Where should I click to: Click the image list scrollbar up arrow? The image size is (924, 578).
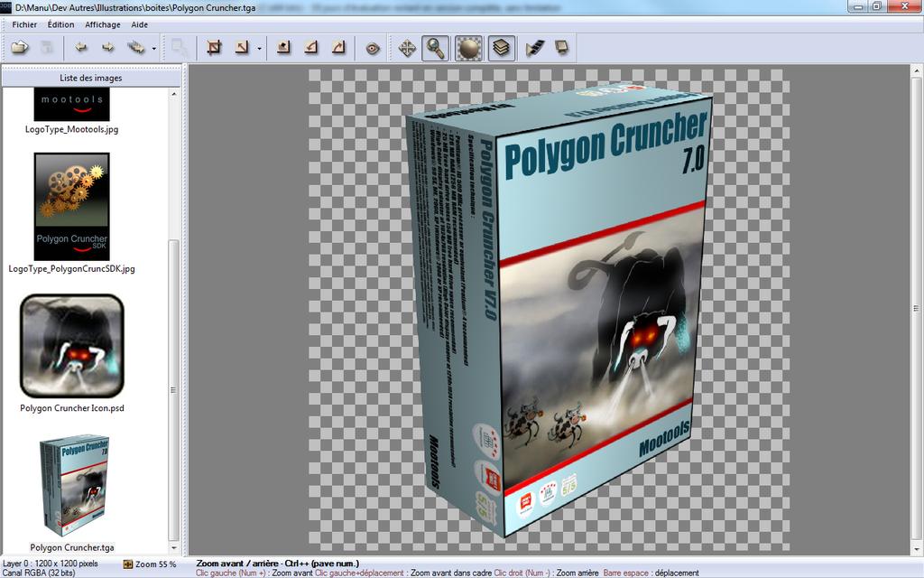coord(174,94)
